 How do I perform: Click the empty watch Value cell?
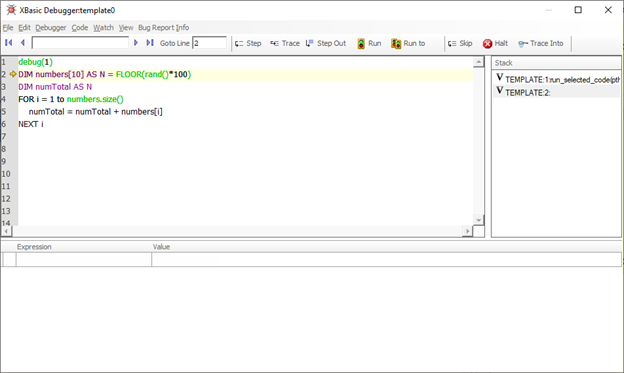pos(386,260)
